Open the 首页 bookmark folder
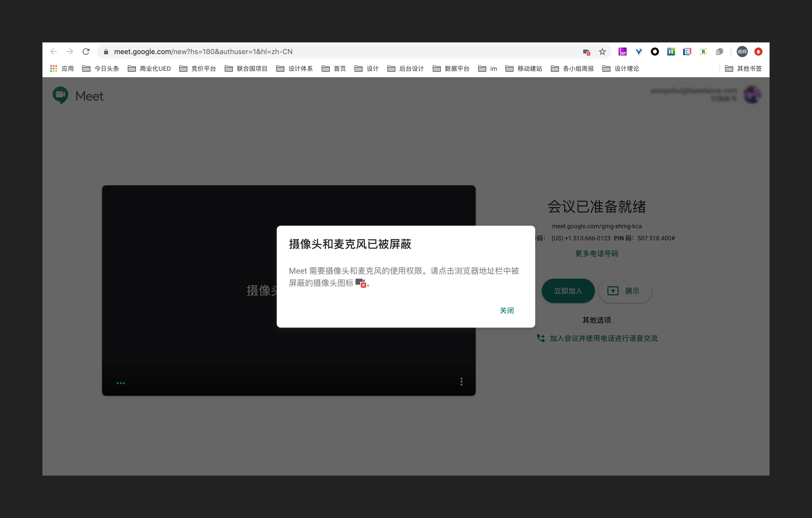Viewport: 812px width, 518px height. 334,69
